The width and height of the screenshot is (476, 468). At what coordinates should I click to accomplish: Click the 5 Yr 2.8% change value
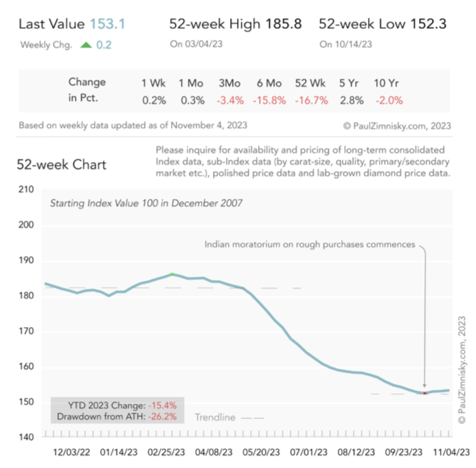click(352, 100)
